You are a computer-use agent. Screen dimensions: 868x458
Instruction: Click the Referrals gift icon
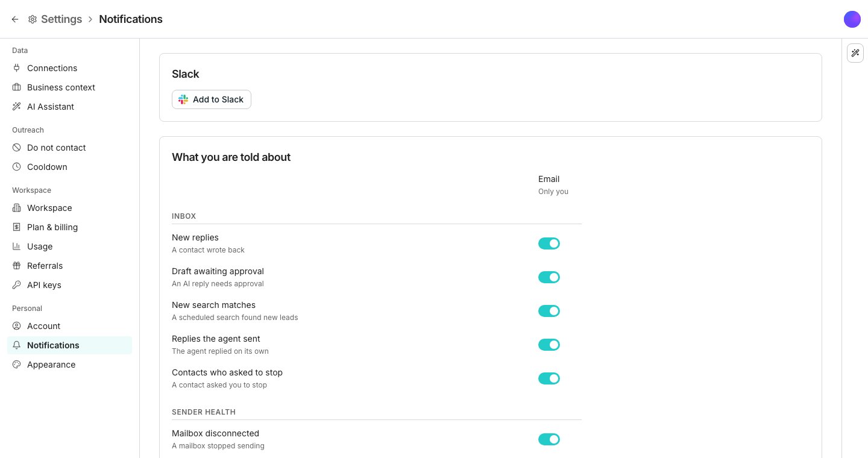(17, 266)
